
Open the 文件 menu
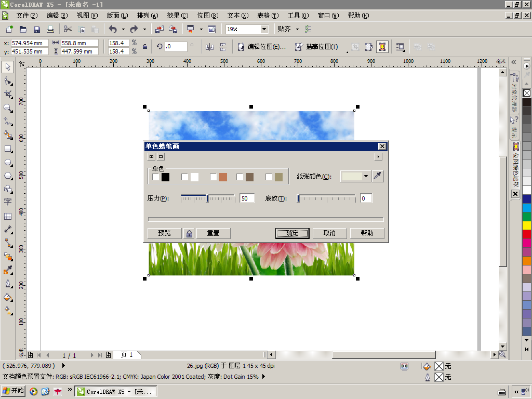point(27,15)
